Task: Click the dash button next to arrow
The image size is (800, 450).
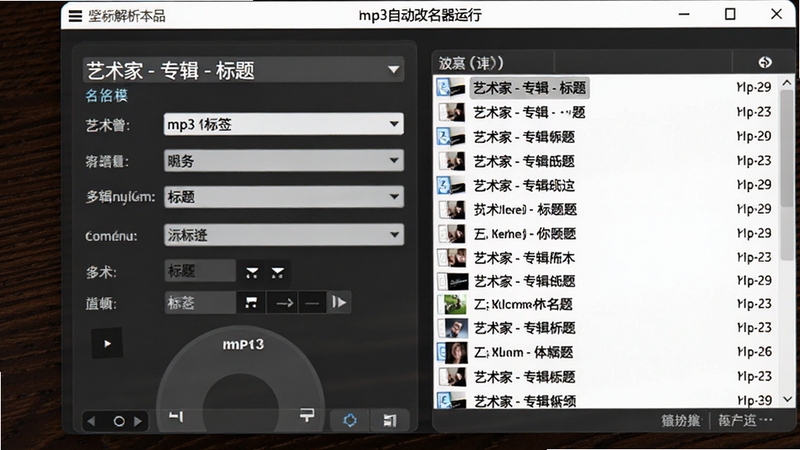Action: (x=312, y=303)
